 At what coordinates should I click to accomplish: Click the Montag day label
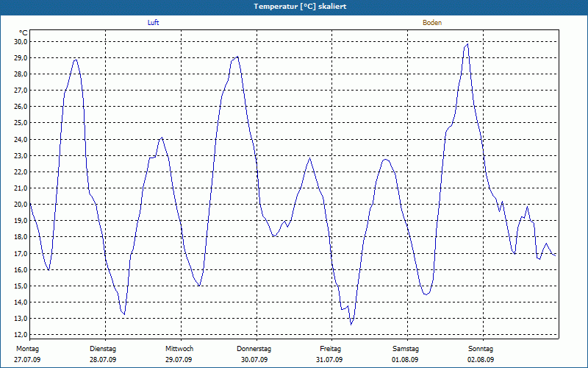click(x=27, y=349)
